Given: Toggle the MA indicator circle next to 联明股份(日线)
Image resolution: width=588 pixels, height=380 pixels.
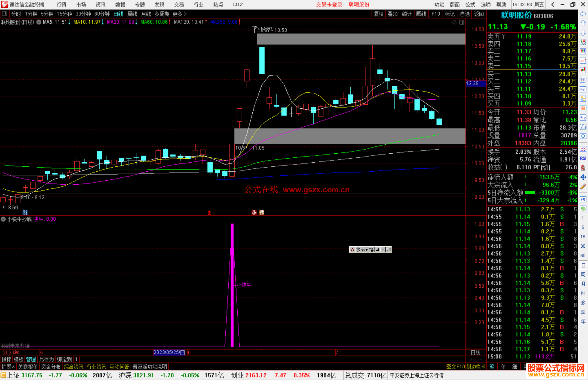Looking at the screenshot, I should point(39,22).
